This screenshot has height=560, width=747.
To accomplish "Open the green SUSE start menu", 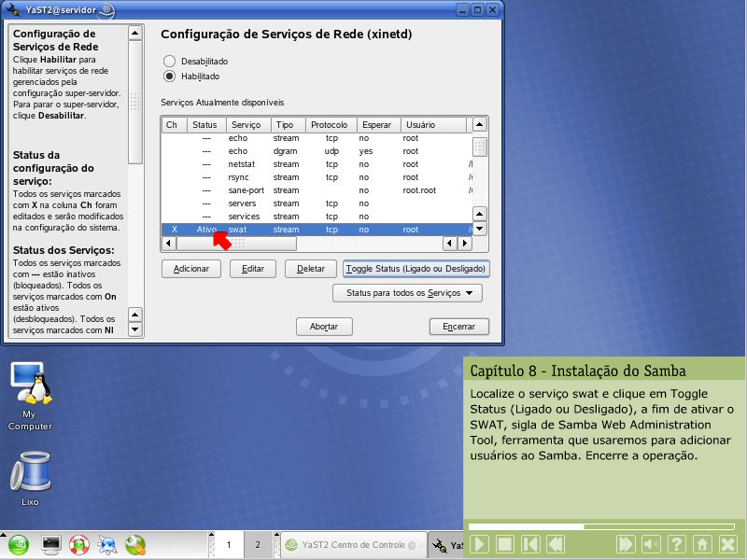I will tap(20, 544).
